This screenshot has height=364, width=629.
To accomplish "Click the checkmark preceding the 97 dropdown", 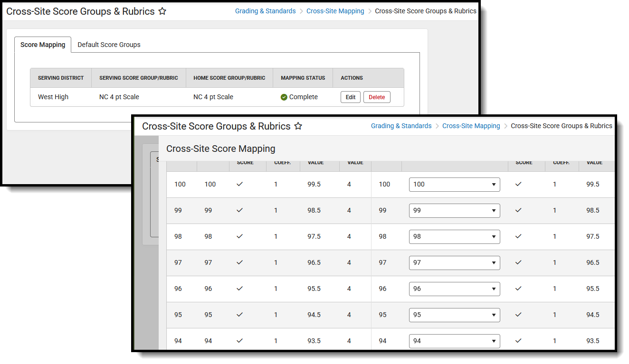I will click(239, 262).
